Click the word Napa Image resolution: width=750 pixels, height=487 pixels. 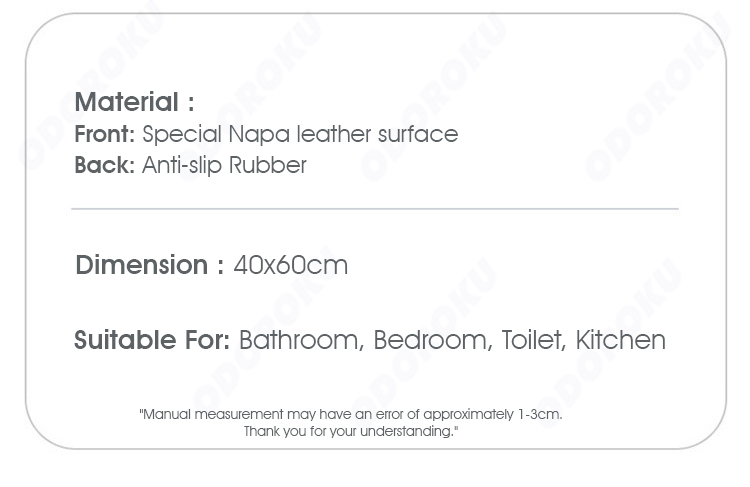(x=259, y=135)
